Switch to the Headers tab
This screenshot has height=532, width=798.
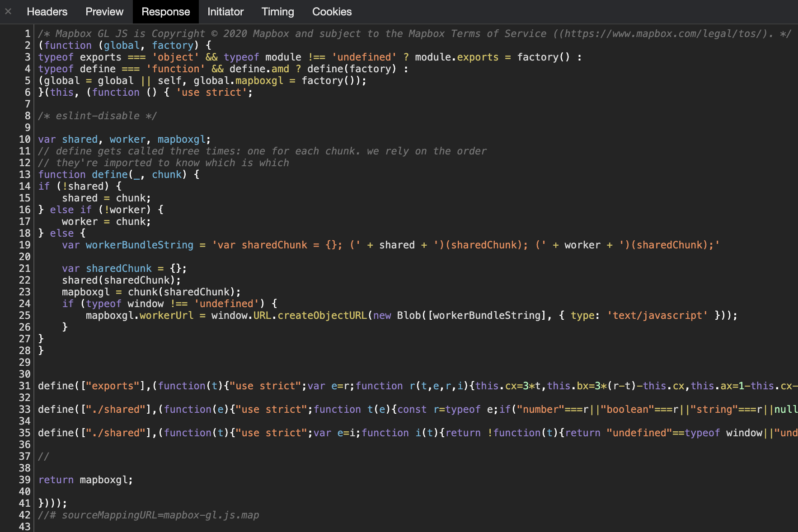pyautogui.click(x=47, y=12)
